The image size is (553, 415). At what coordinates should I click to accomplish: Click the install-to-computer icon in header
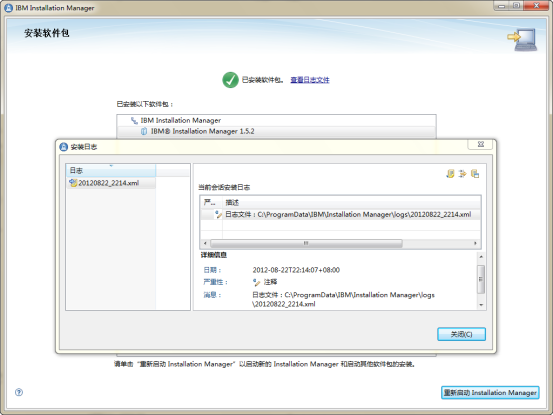(x=522, y=39)
